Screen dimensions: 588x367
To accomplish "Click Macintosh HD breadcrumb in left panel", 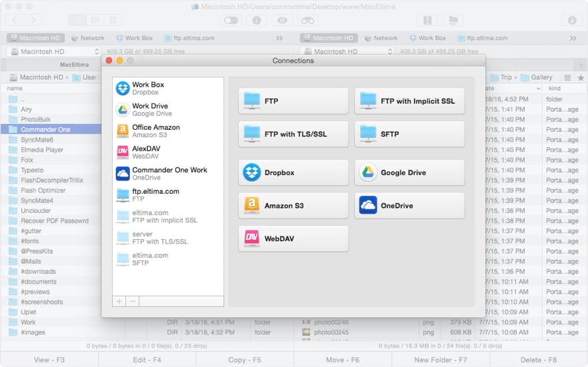I will click(37, 77).
